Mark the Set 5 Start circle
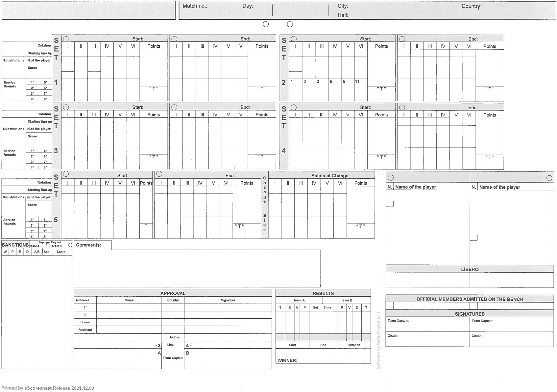Screen dimensions: 557x392 pyautogui.click(x=66, y=174)
